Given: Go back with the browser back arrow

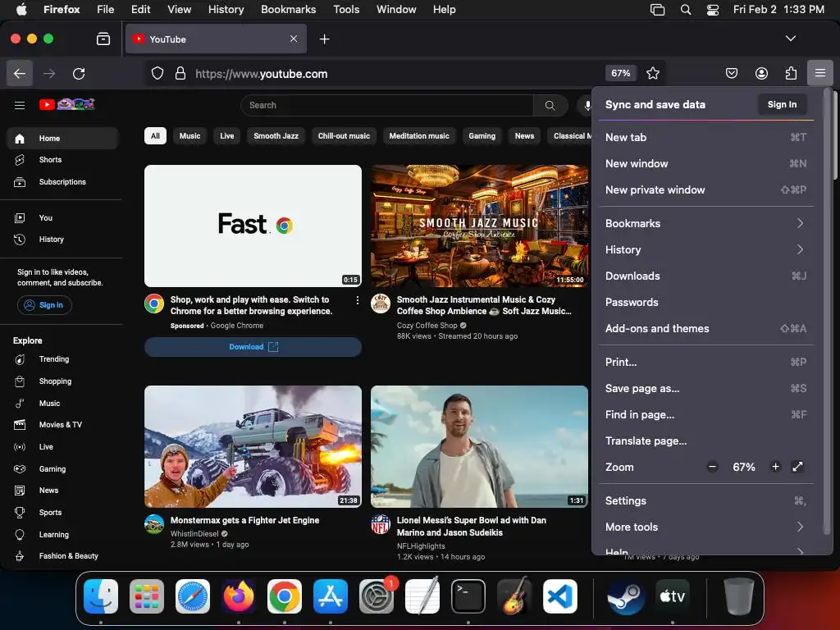Looking at the screenshot, I should pos(20,73).
